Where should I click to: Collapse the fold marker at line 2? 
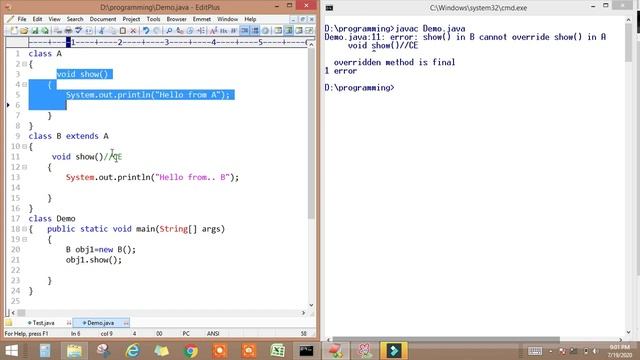(24, 64)
